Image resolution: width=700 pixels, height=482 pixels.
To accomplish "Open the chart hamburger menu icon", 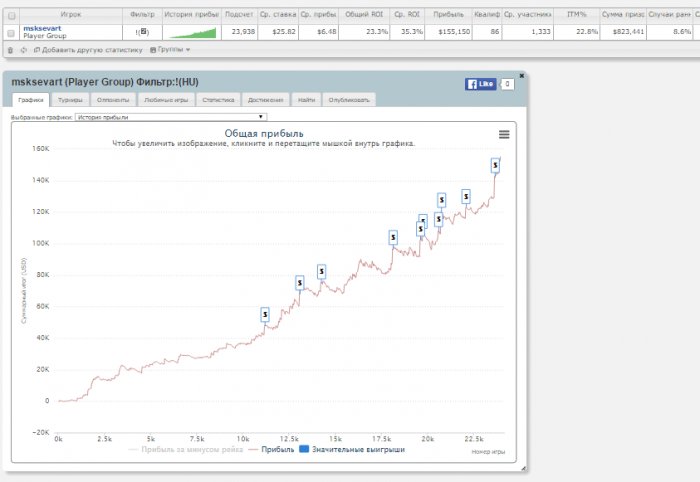I will click(504, 134).
